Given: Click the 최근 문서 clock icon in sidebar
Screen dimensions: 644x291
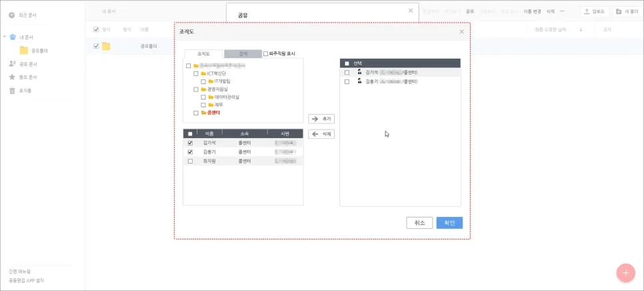Looking at the screenshot, I should [12, 15].
